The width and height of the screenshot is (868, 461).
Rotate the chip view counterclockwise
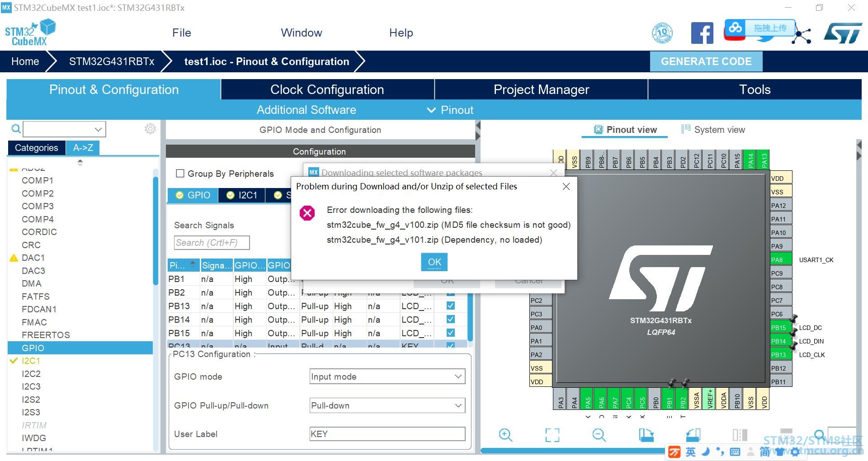tap(693, 435)
